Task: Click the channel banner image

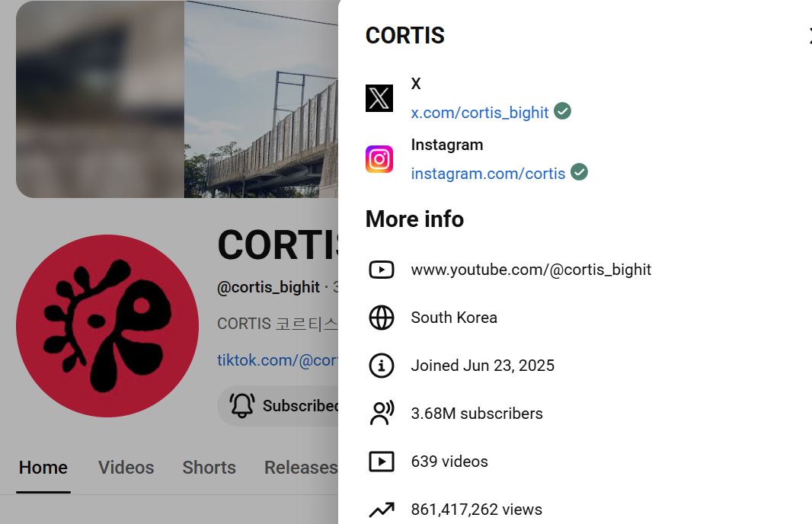Action: pos(177,99)
